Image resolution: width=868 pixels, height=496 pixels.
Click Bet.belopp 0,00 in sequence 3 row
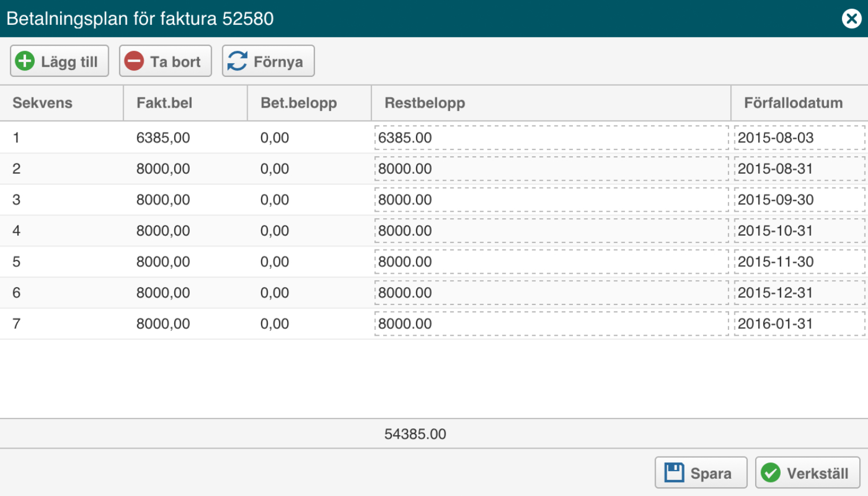coord(275,200)
